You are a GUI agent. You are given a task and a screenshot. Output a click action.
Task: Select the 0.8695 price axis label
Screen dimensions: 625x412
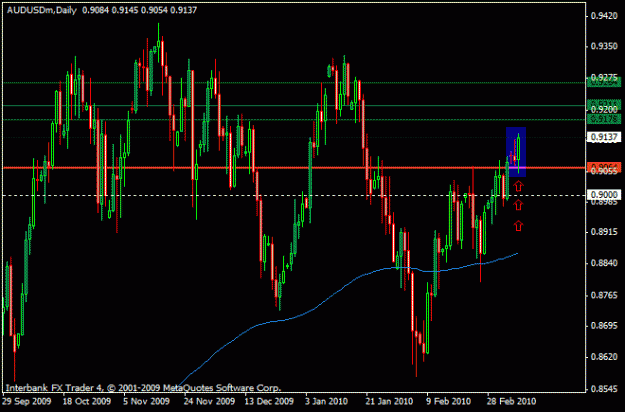point(604,326)
